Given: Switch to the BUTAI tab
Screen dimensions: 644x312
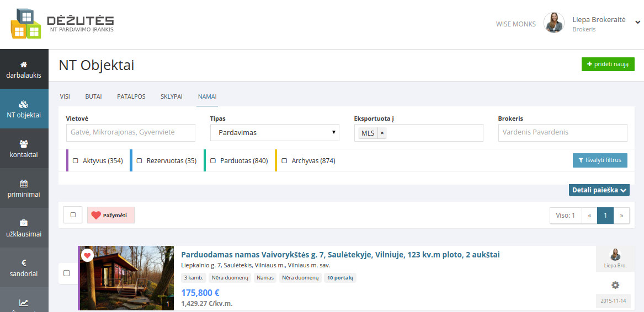Looking at the screenshot, I should [x=93, y=96].
